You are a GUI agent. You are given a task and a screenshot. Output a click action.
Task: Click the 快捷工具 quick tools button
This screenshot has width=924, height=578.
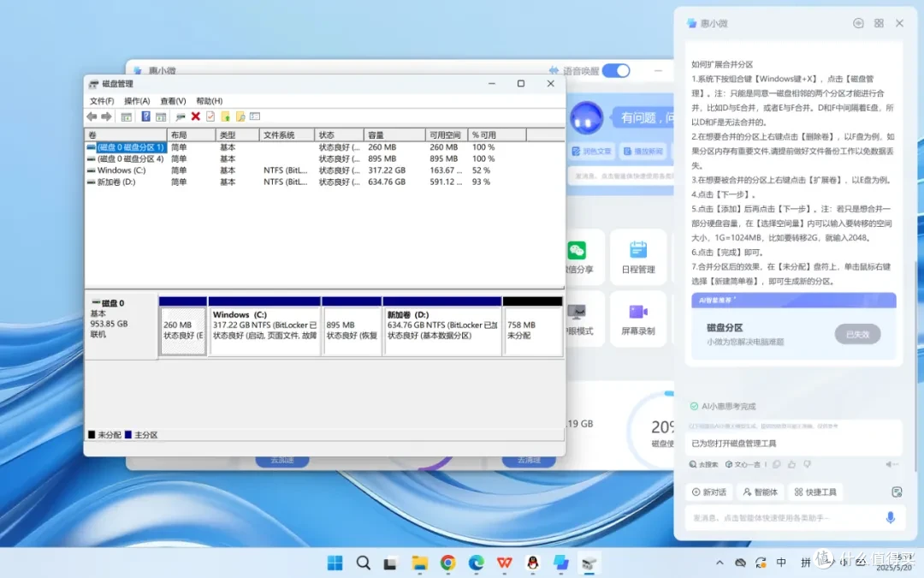[x=815, y=492]
